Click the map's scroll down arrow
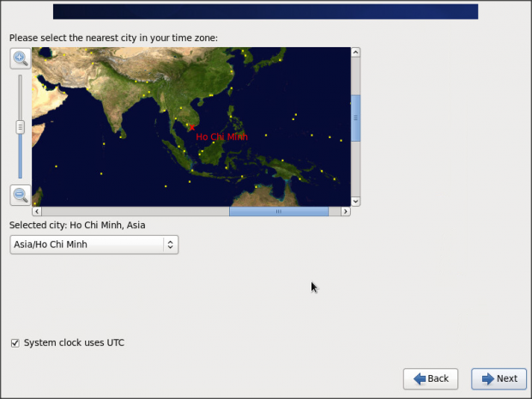Image resolution: width=532 pixels, height=399 pixels. pos(355,200)
